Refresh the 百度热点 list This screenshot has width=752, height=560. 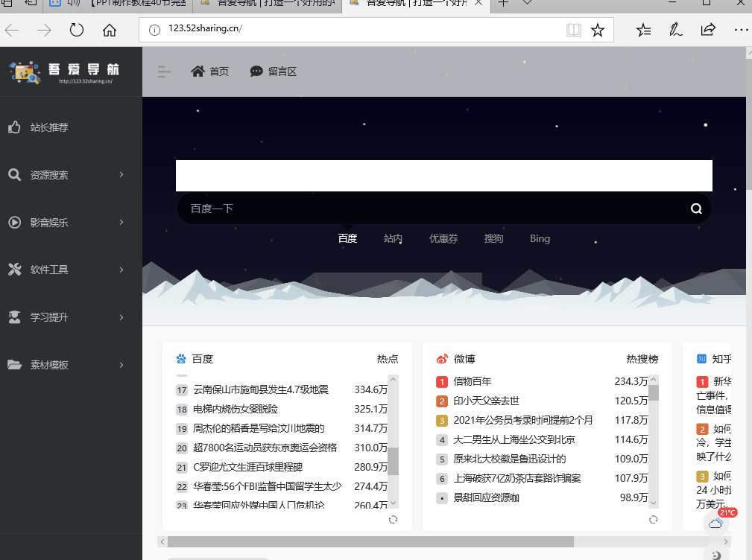pos(393,520)
